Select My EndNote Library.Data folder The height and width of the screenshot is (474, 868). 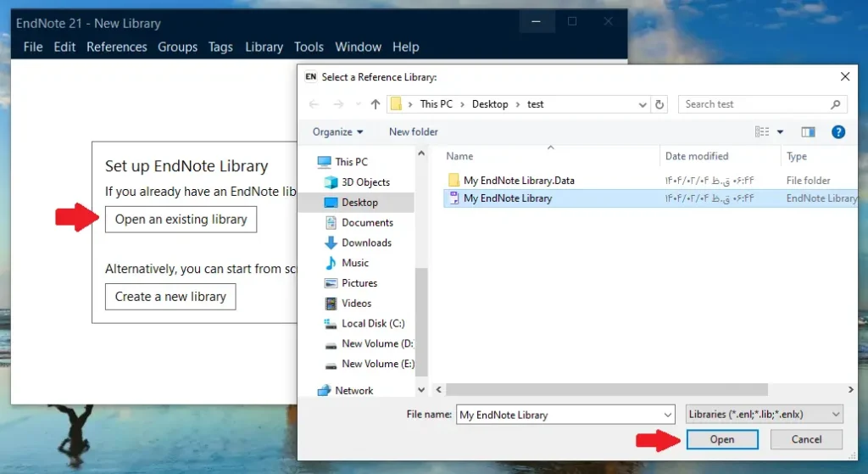(x=520, y=181)
